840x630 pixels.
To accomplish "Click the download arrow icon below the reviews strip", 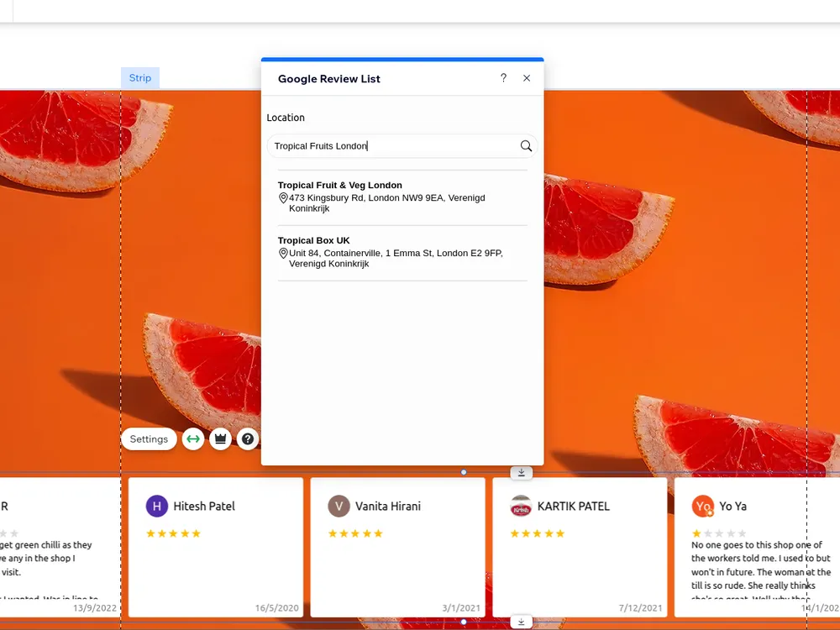I will (x=521, y=622).
